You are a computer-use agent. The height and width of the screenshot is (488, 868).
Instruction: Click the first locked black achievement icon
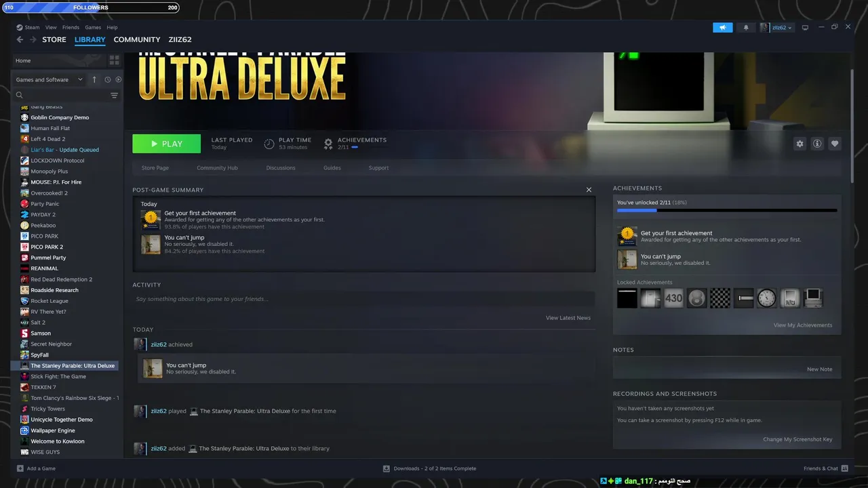click(x=627, y=298)
